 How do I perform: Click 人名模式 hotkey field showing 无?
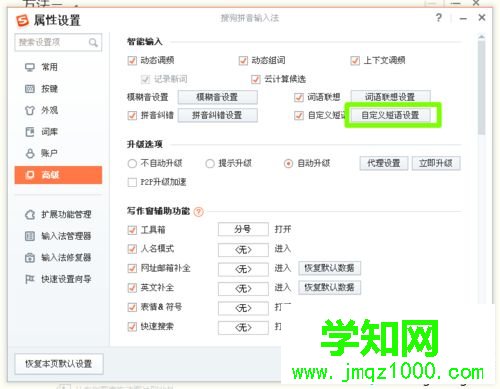pyautogui.click(x=243, y=249)
